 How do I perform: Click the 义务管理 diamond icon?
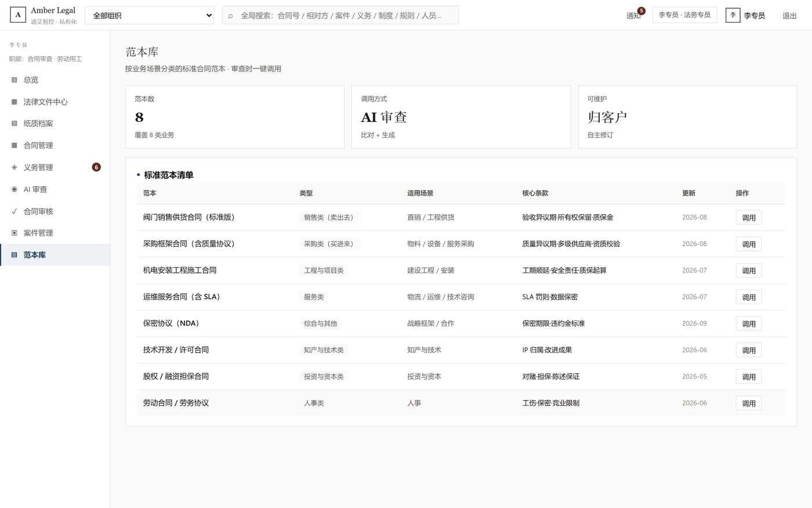click(14, 167)
